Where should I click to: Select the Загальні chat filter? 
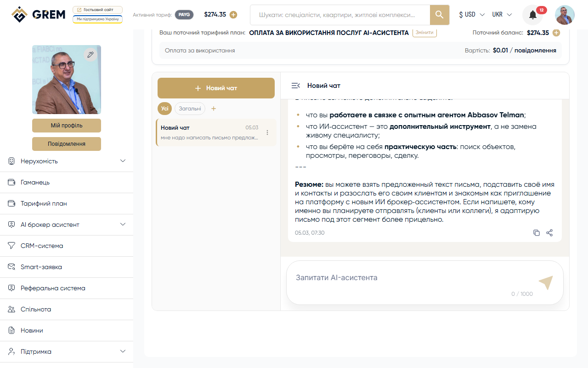point(189,108)
